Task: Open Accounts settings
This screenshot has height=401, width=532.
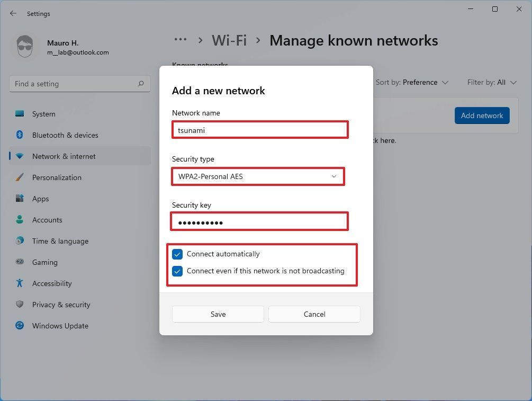Action: tap(48, 220)
